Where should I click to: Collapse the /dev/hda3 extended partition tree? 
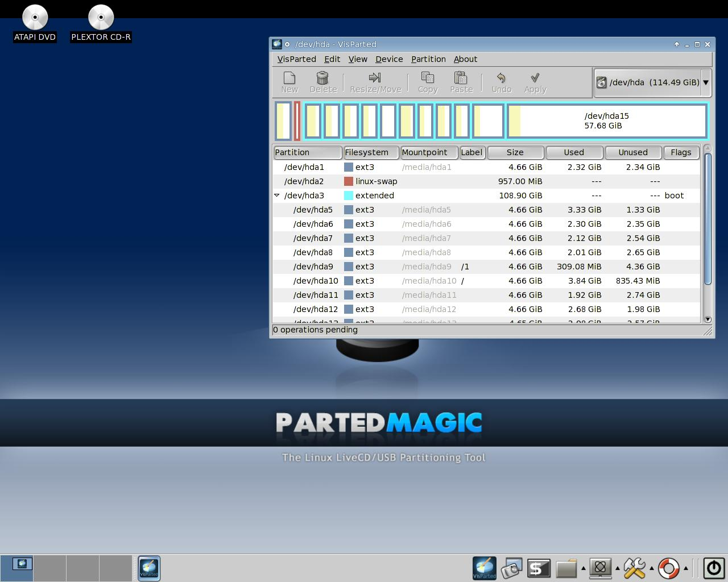pyautogui.click(x=277, y=196)
